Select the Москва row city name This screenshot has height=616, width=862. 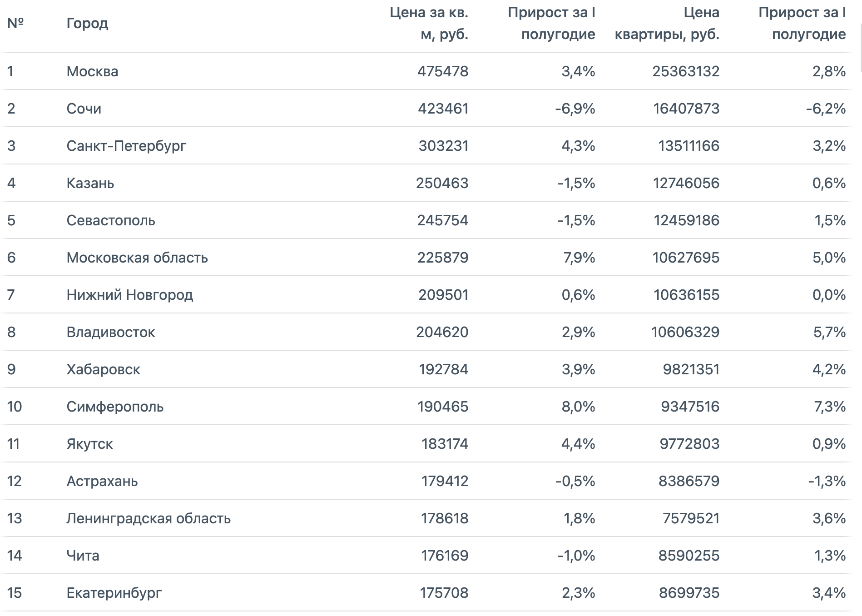click(x=92, y=71)
